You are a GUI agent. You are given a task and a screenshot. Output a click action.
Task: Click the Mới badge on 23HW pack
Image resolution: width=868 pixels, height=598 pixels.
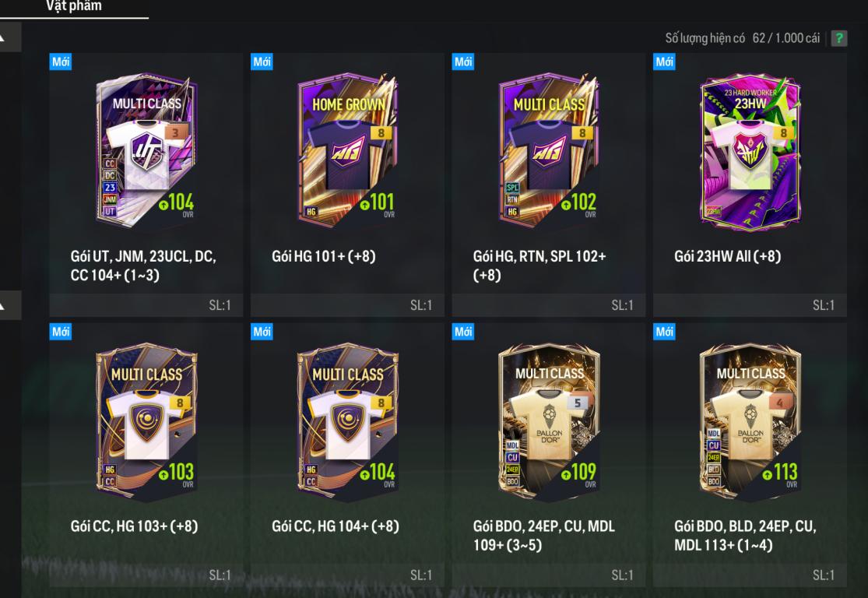(x=664, y=62)
